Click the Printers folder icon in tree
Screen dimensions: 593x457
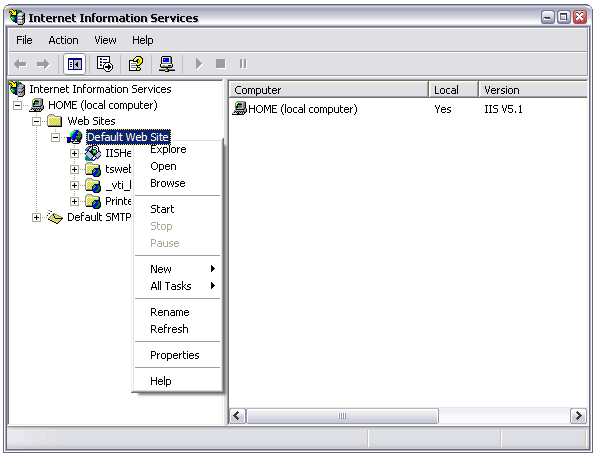[x=93, y=201]
